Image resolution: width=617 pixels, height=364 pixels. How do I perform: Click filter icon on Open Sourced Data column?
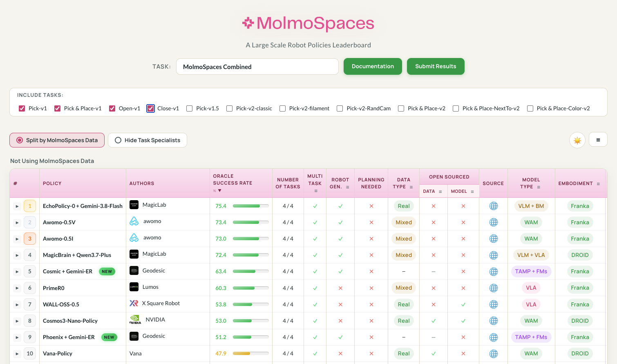pyautogui.click(x=440, y=192)
